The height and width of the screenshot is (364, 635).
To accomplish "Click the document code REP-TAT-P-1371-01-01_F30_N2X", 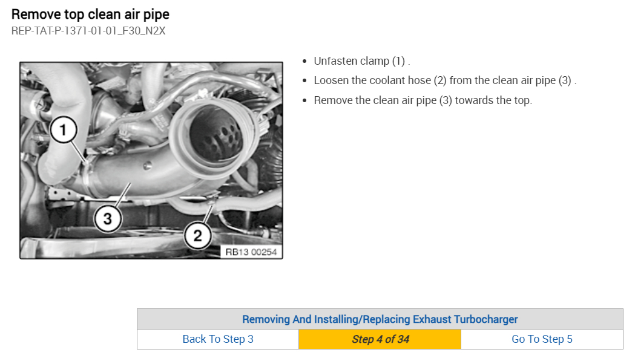I will pos(88,30).
